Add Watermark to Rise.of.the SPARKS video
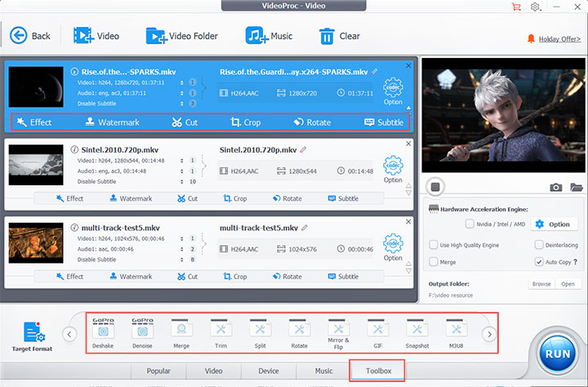The width and height of the screenshot is (588, 387). tap(112, 122)
